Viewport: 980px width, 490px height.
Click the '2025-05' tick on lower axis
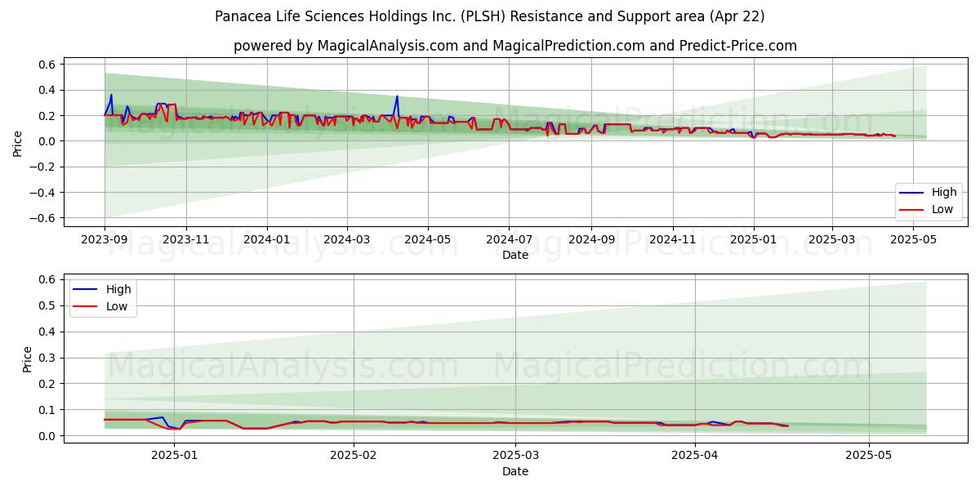[869, 456]
